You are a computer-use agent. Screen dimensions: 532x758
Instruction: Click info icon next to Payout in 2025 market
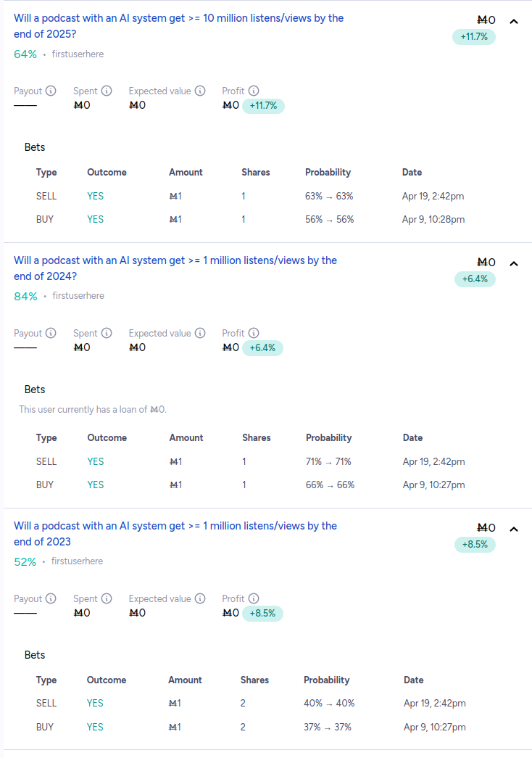[51, 91]
